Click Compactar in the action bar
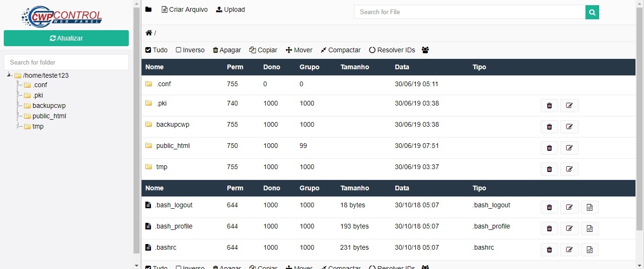644x269 pixels. (341, 50)
